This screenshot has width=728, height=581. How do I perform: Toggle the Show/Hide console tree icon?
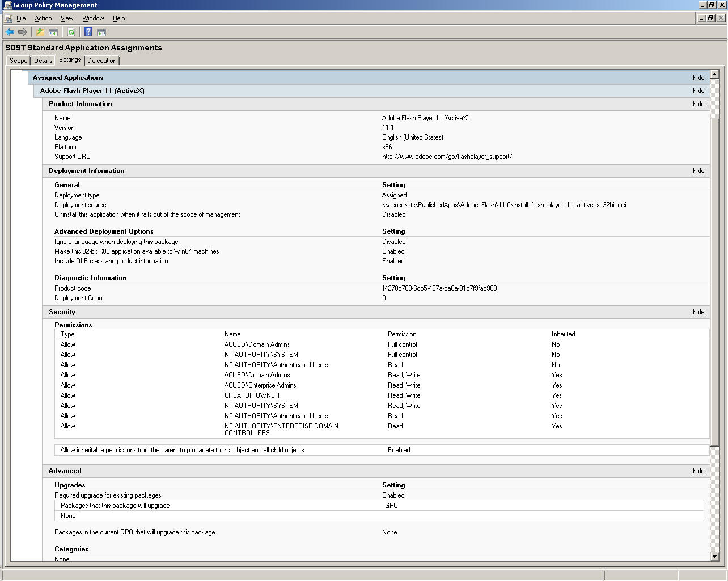click(x=53, y=32)
